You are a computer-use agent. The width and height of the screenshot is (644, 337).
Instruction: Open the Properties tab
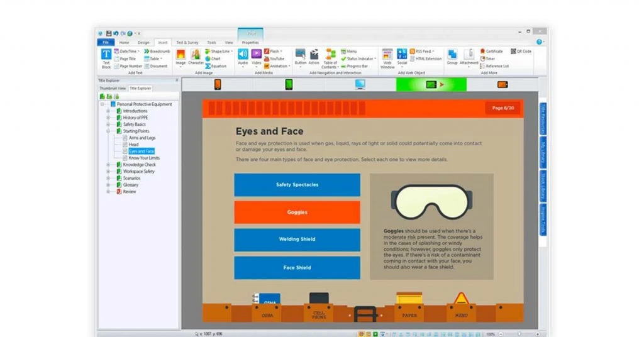point(250,42)
